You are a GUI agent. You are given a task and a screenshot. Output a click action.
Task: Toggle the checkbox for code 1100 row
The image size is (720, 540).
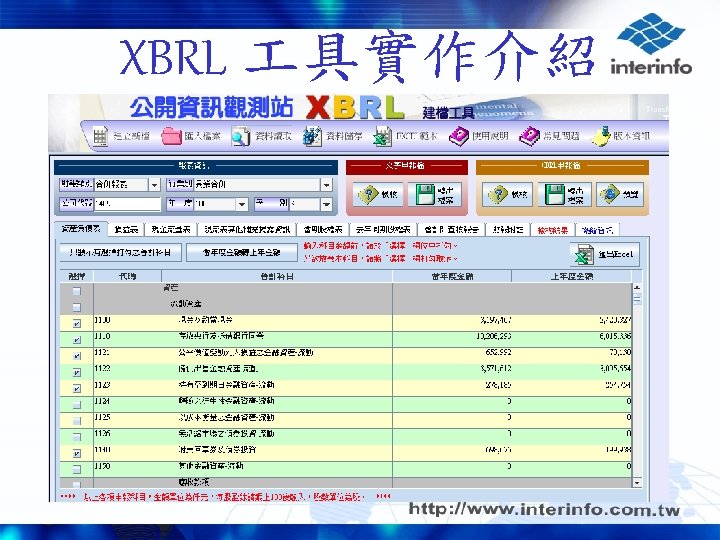pyautogui.click(x=77, y=323)
